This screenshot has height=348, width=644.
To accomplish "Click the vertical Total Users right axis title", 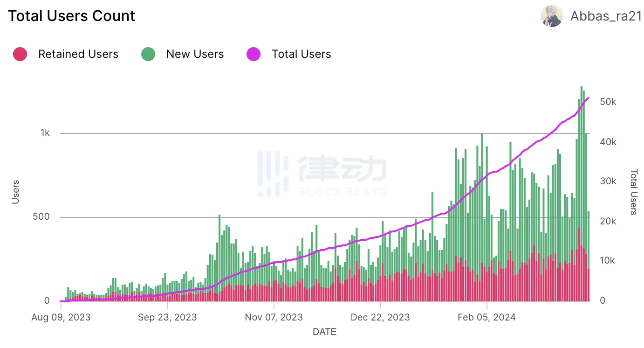I will click(633, 192).
